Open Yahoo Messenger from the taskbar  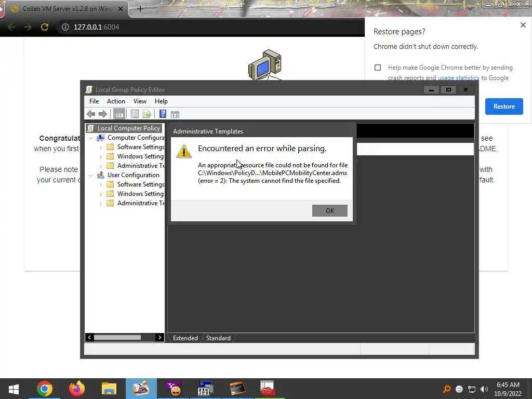click(174, 389)
